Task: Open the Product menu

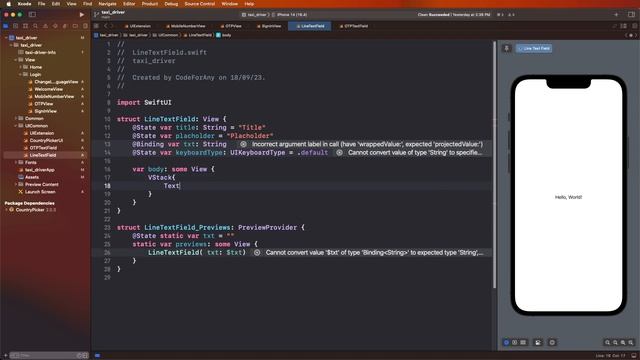Action: 150,4
